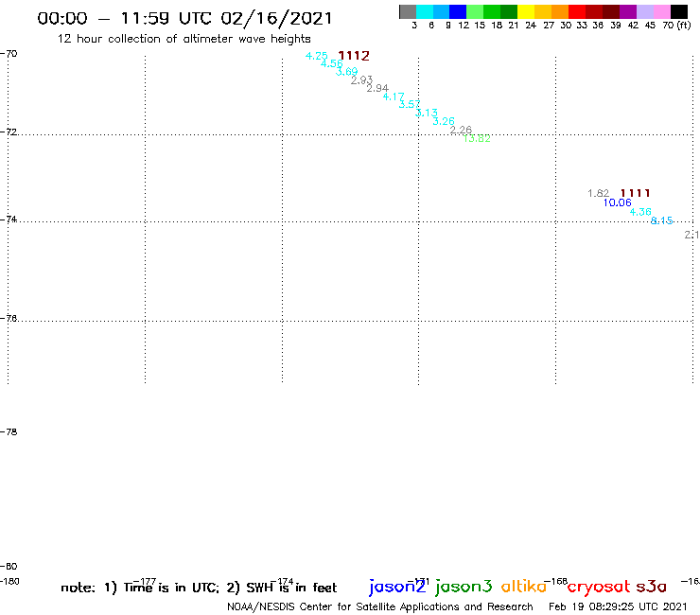The height and width of the screenshot is (615, 700).
Task: Click the wave height value 3.57
Action: click(x=410, y=104)
